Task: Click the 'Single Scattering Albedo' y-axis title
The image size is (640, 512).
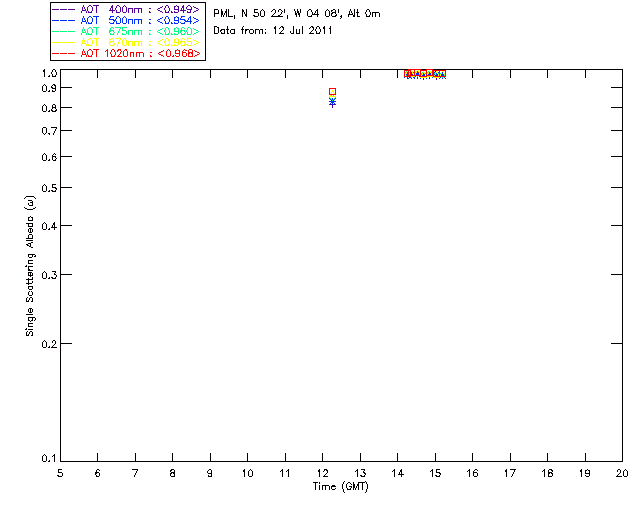Action: click(30, 266)
